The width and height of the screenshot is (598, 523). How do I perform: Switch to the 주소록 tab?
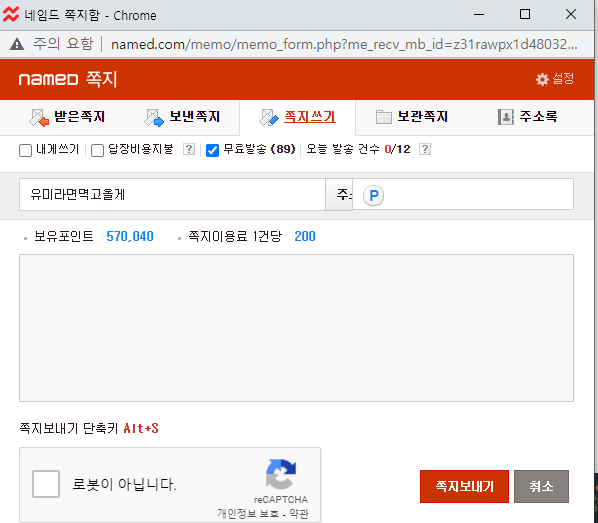click(528, 117)
